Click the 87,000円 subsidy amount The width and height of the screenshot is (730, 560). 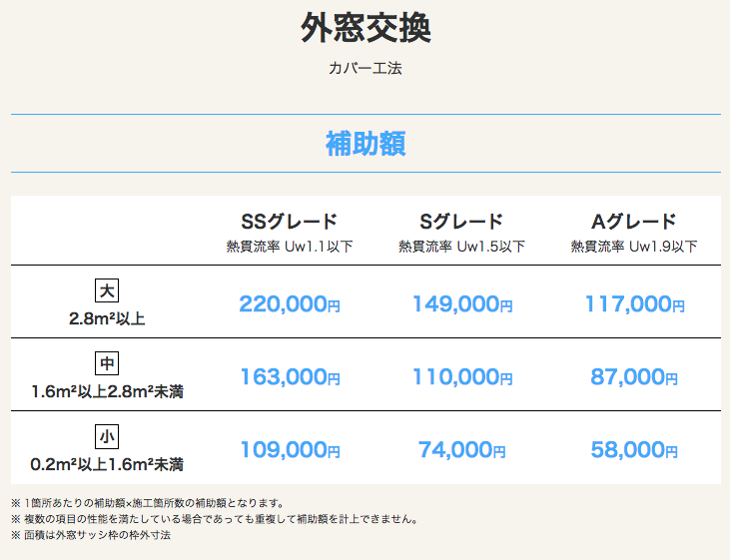pyautogui.click(x=633, y=376)
